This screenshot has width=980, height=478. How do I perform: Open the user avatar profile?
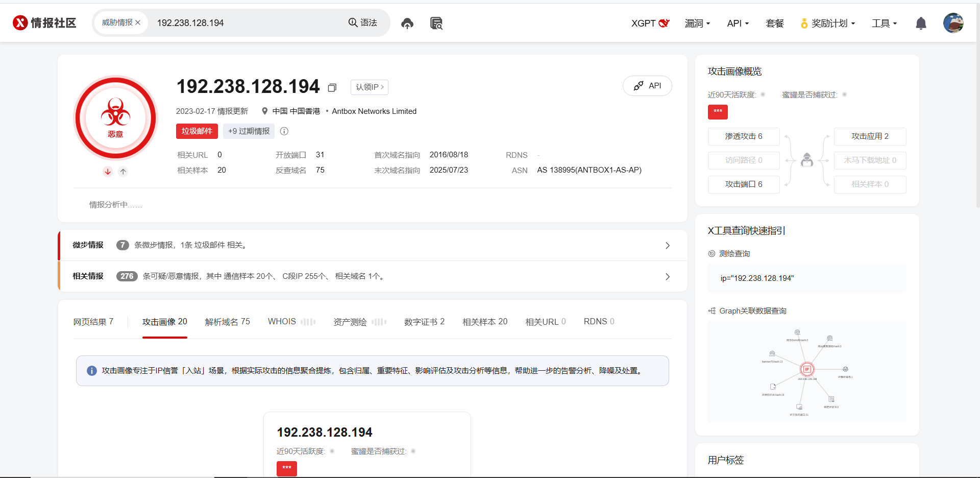pos(953,23)
